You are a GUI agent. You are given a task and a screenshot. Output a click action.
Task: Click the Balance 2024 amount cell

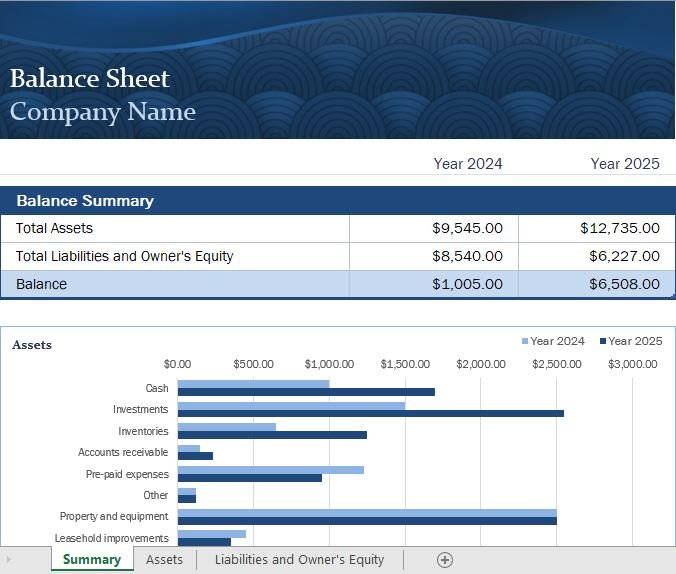pyautogui.click(x=434, y=284)
